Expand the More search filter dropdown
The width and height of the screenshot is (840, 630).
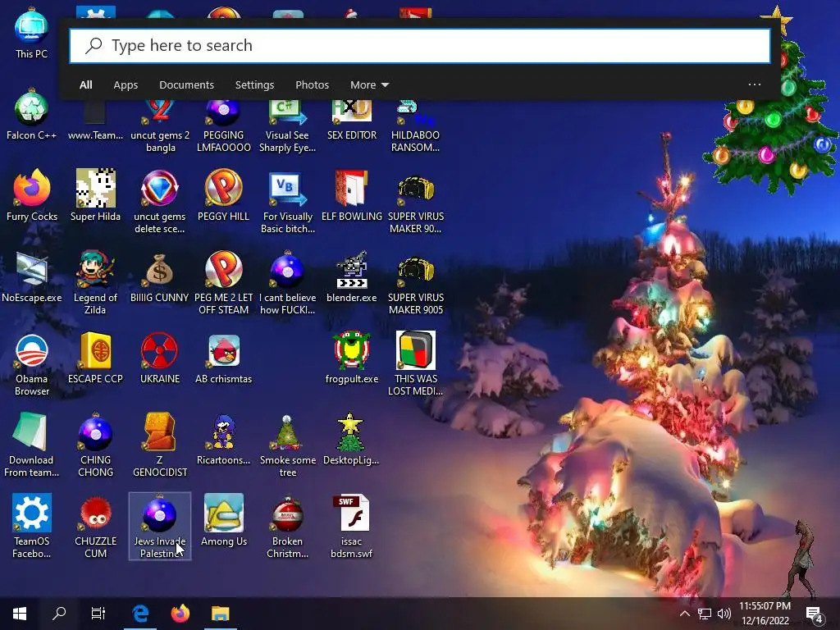pos(369,84)
